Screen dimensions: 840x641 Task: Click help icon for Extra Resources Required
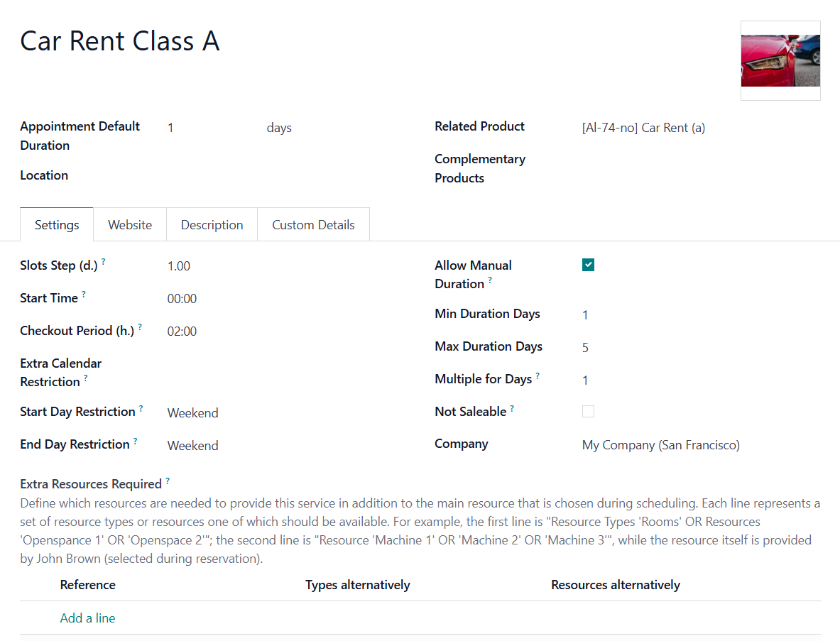point(168,481)
